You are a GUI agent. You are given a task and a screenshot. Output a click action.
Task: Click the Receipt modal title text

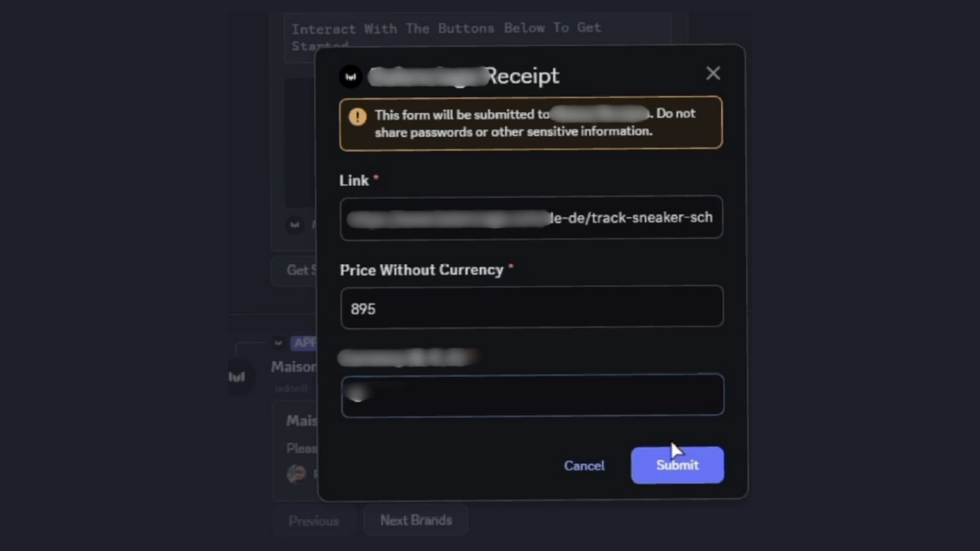[522, 77]
